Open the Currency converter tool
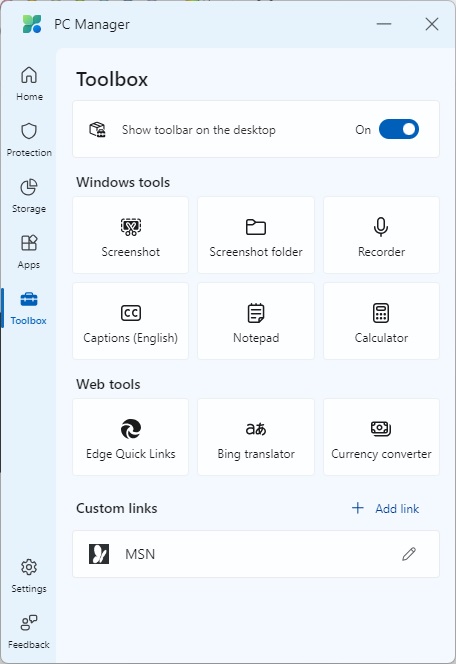 point(381,437)
